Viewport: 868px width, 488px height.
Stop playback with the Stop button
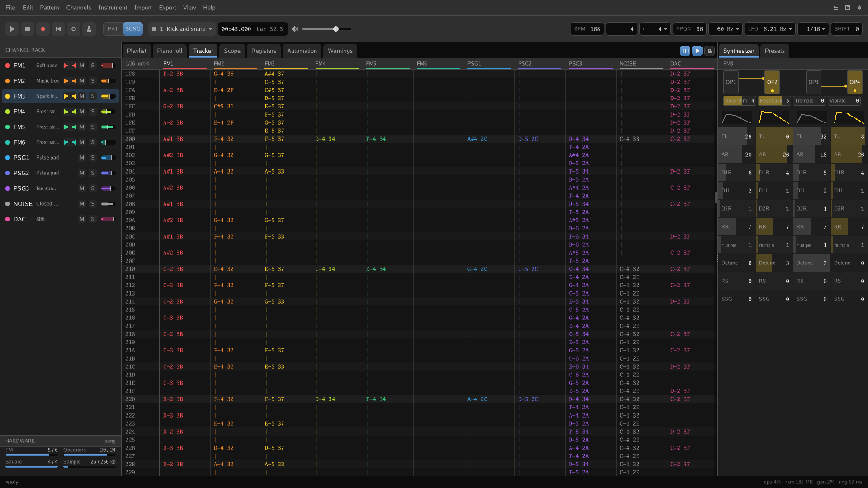point(28,29)
